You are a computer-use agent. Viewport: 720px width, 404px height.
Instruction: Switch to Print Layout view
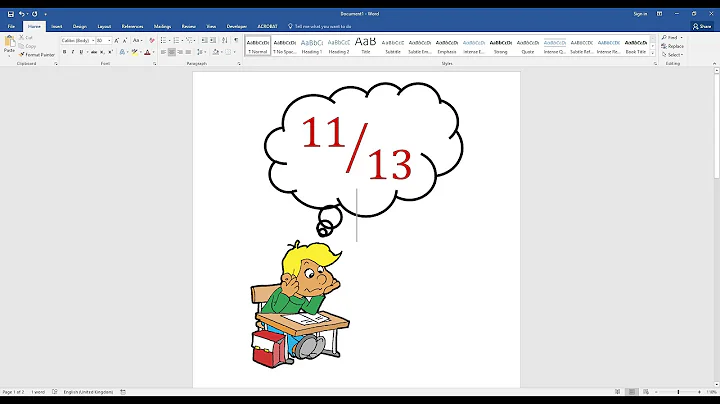pyautogui.click(x=632, y=392)
